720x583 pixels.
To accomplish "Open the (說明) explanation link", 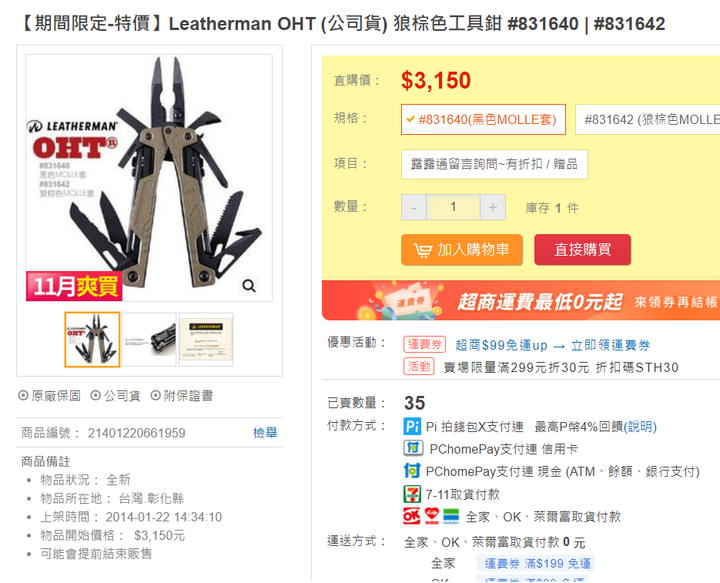I will pos(640,426).
